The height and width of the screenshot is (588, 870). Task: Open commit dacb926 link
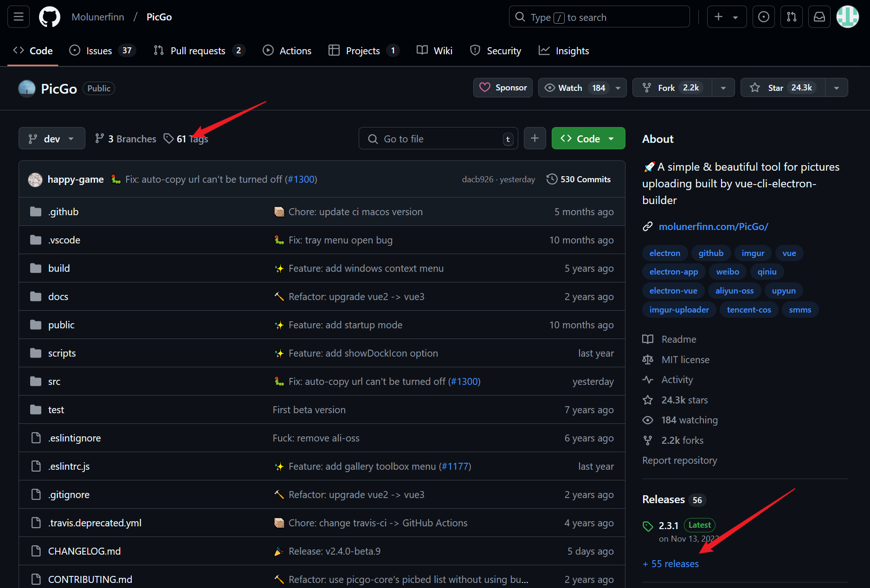(x=477, y=179)
